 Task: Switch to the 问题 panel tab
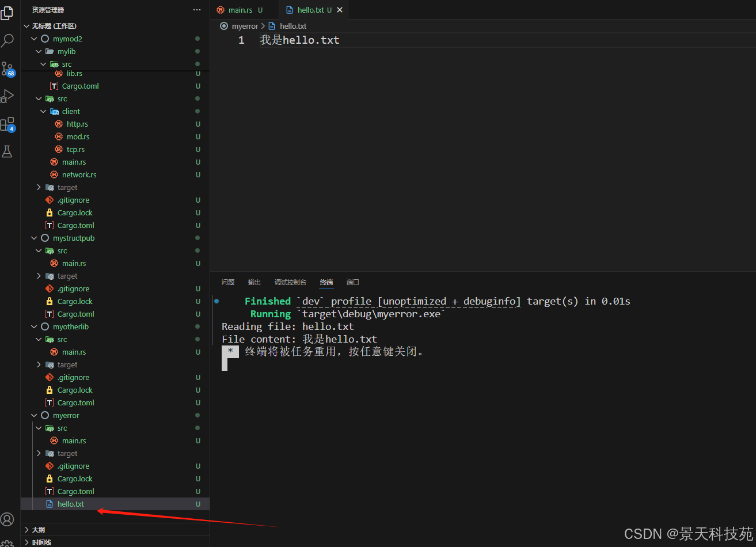[x=228, y=282]
